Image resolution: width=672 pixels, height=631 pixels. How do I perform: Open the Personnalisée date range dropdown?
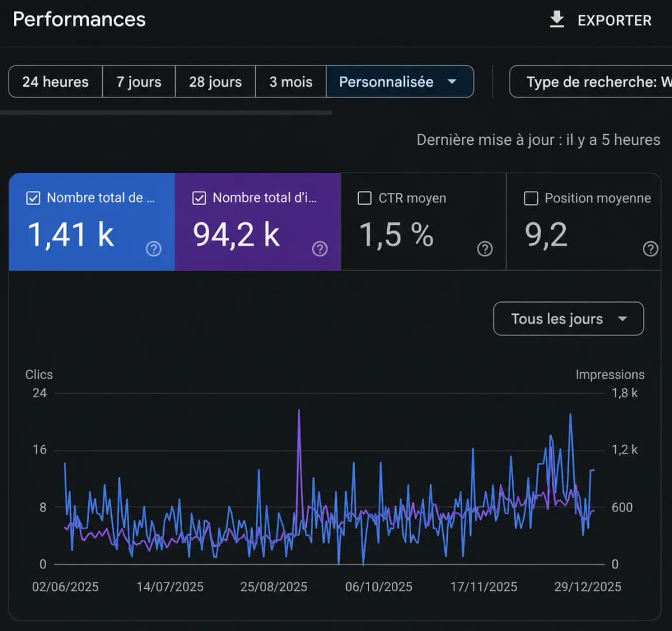pos(400,81)
